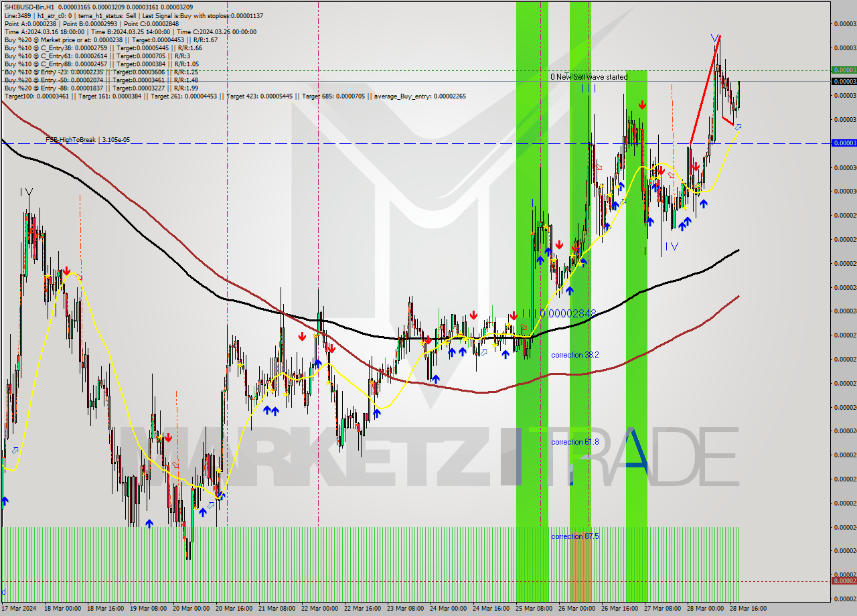Click the 'correction 61.8' level label
Image resolution: width=857 pixels, height=616 pixels.
point(575,442)
